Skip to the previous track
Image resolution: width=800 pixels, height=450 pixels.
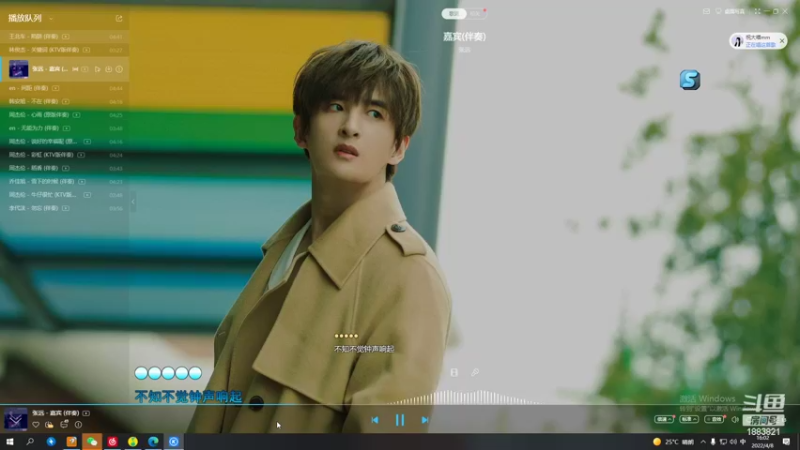tap(375, 420)
